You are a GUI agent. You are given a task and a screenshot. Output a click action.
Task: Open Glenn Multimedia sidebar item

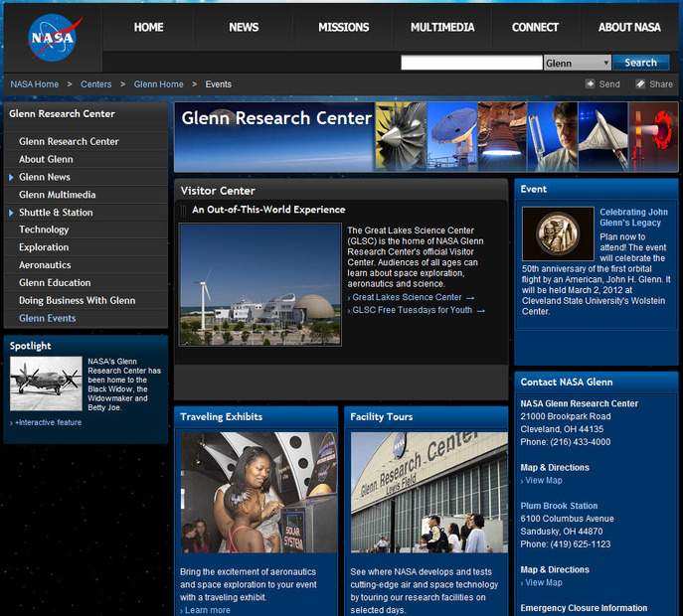[x=57, y=195]
